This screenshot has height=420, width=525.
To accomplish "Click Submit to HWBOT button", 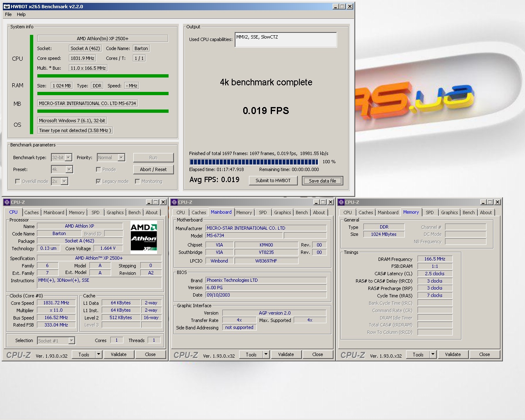I will (x=273, y=180).
